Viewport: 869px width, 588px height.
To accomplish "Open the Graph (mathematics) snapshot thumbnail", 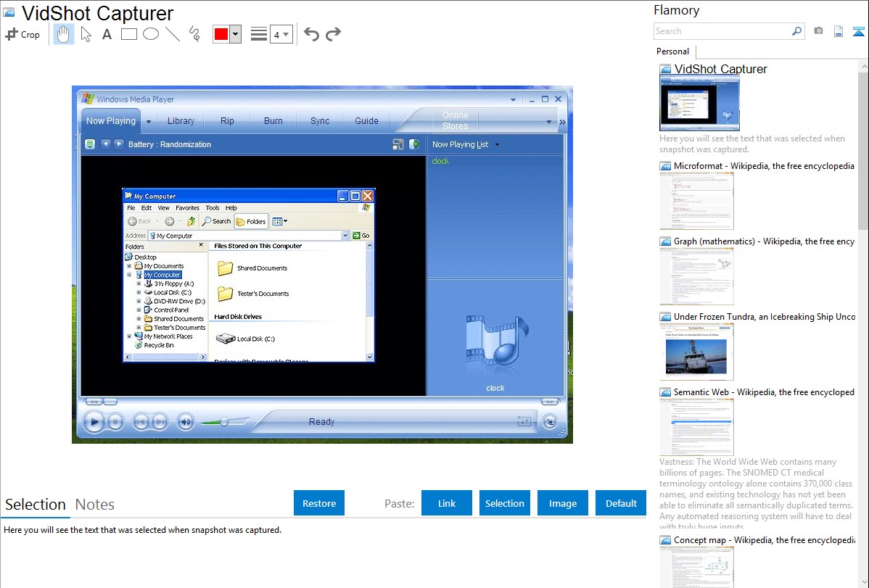I will tap(696, 276).
